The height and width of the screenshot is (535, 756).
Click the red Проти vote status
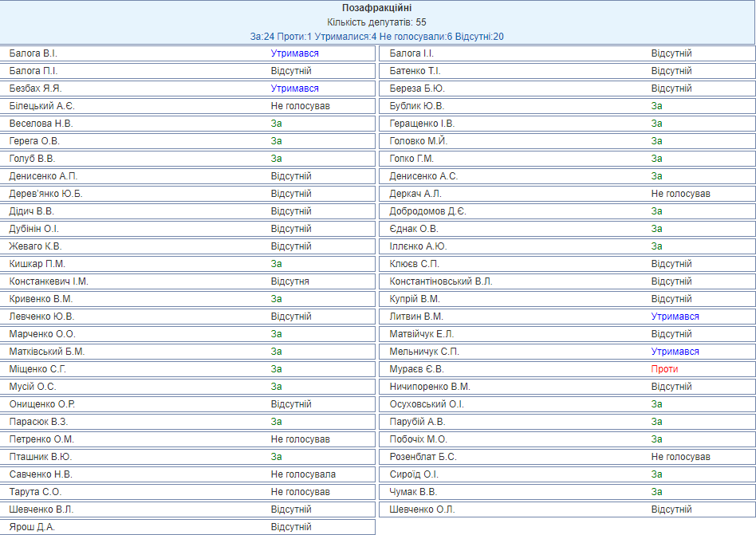[x=664, y=369]
